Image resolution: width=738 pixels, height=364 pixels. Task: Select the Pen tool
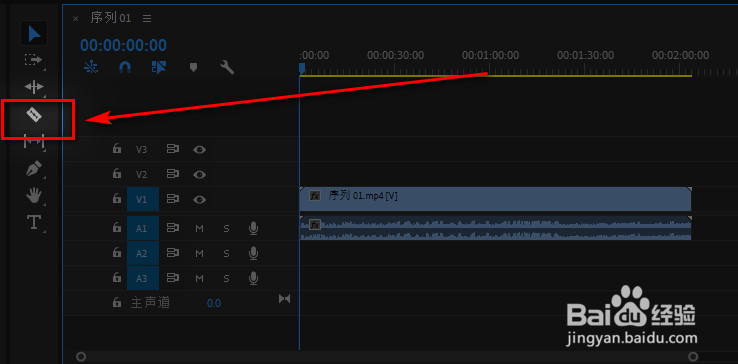tap(34, 169)
